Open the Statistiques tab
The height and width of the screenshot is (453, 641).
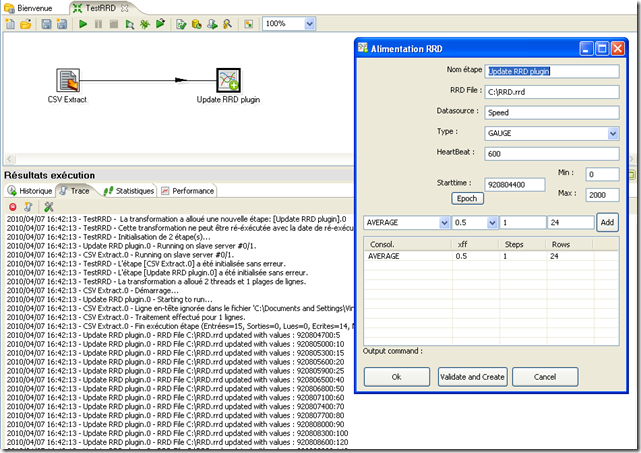129,191
